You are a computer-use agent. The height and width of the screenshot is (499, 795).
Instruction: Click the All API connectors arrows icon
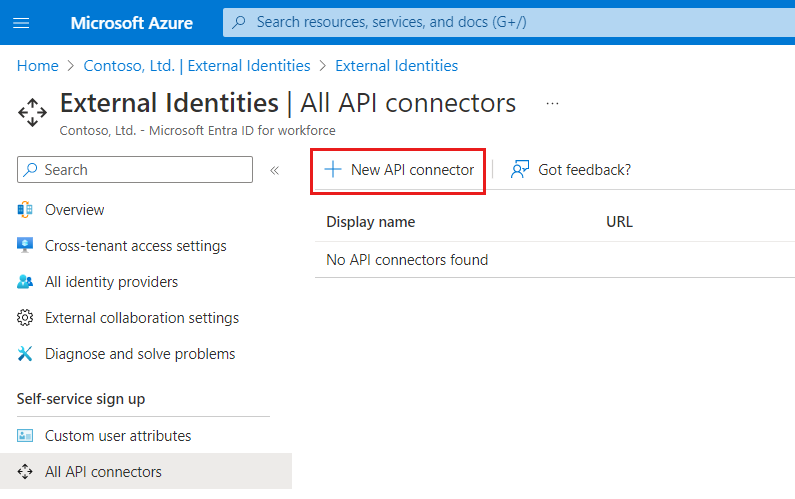pyautogui.click(x=25, y=472)
